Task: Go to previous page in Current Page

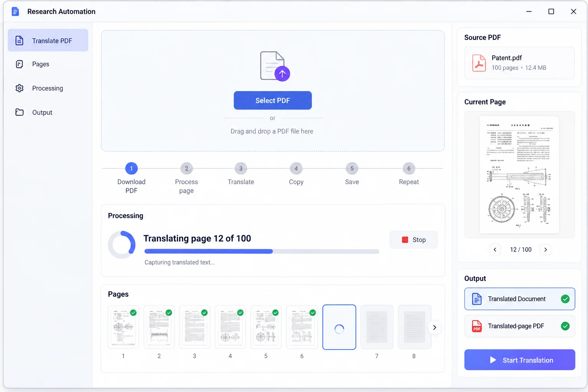Action: coord(495,250)
